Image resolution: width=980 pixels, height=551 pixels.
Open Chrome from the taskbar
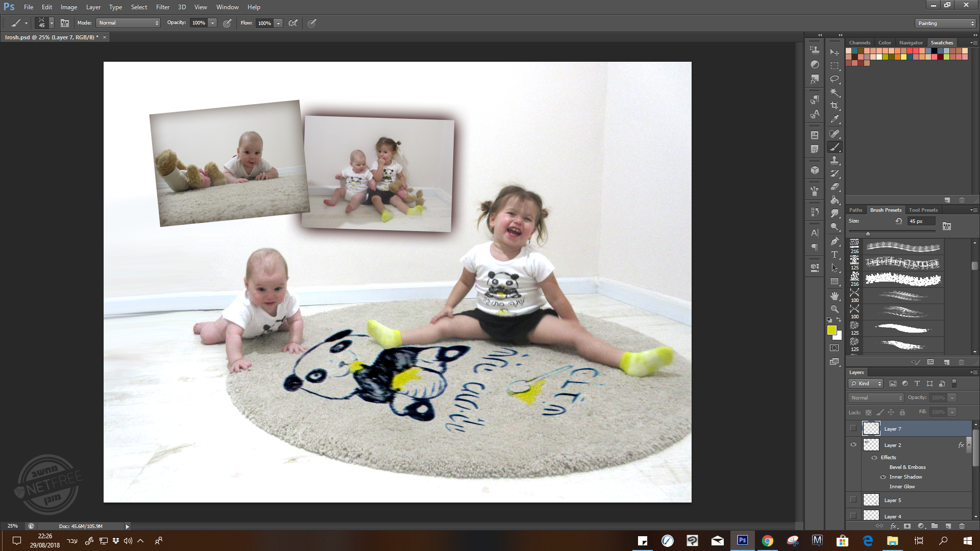(x=767, y=541)
